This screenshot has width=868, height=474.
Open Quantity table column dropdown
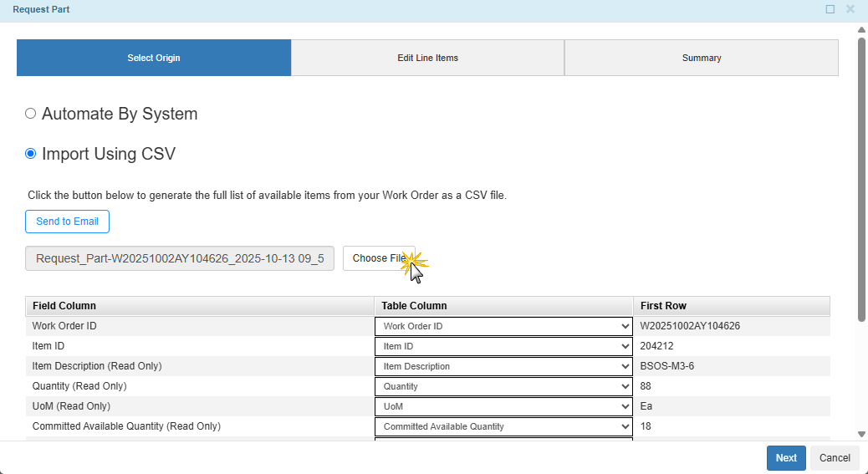coord(503,386)
